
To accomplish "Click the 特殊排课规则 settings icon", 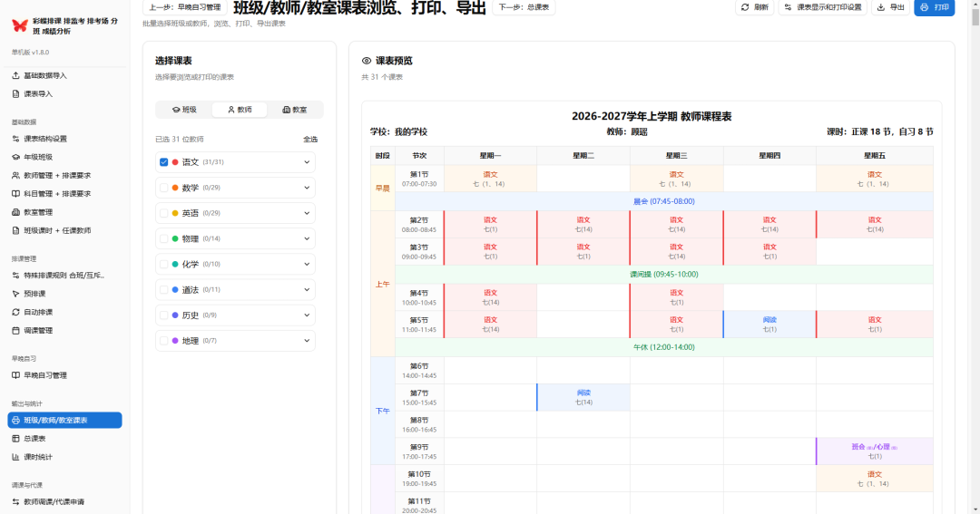I will [x=15, y=275].
